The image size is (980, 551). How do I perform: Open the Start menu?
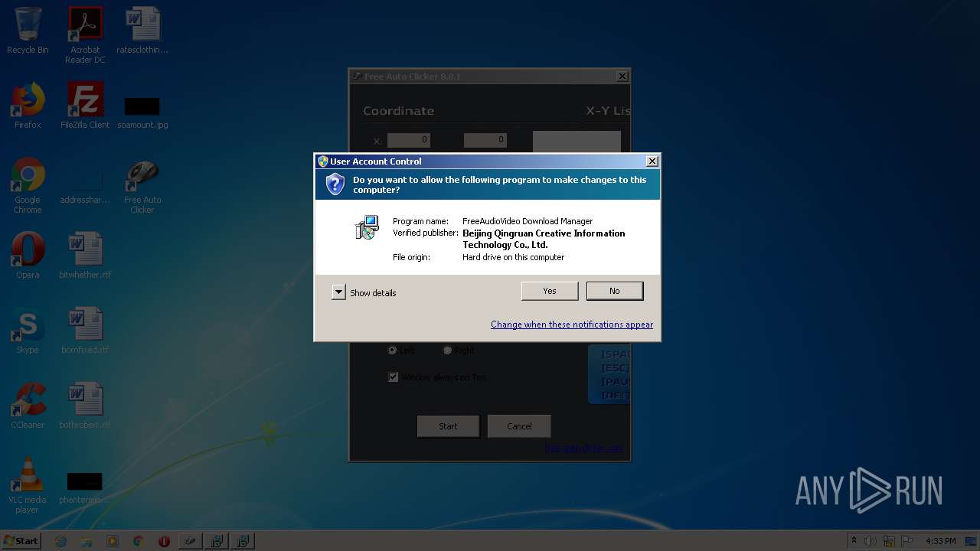click(x=21, y=540)
